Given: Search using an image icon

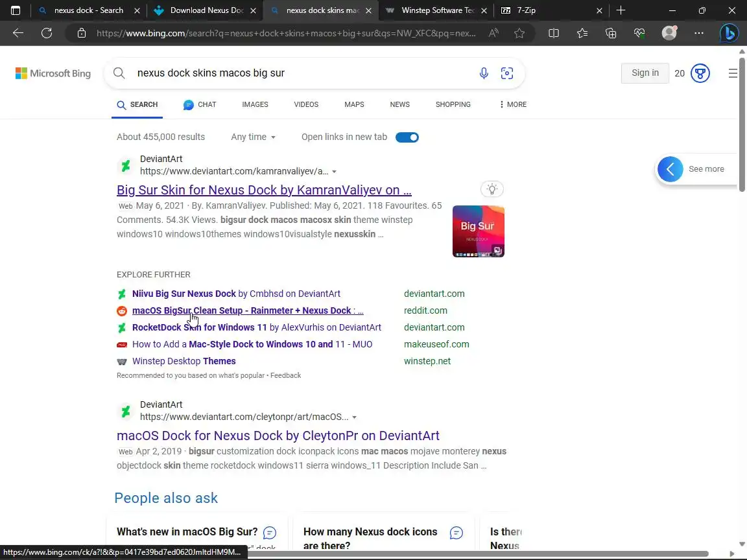Looking at the screenshot, I should 507,73.
